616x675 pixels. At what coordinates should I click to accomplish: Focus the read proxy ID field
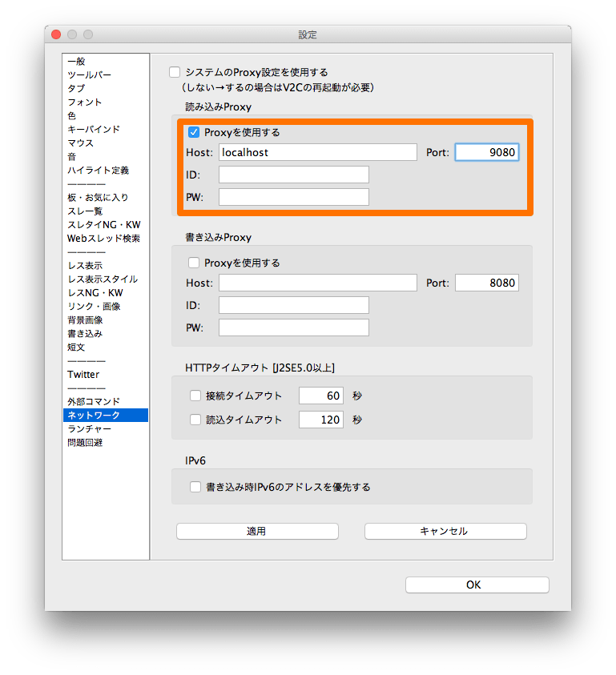point(294,175)
